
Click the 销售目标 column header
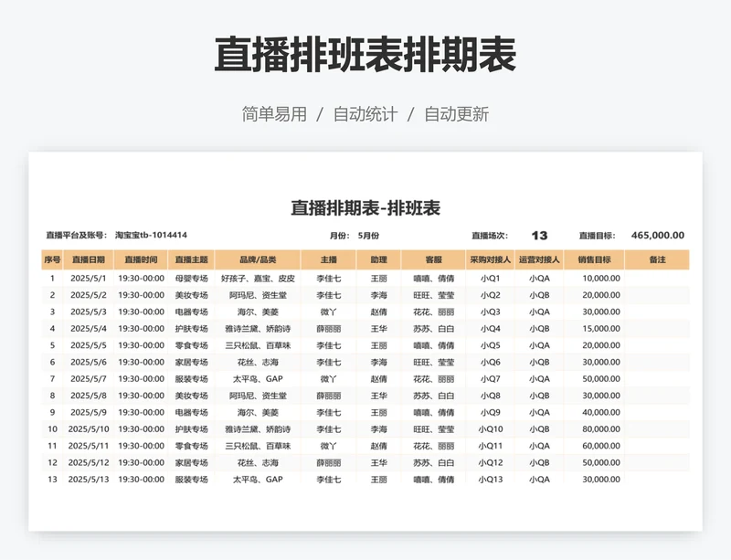[594, 259]
